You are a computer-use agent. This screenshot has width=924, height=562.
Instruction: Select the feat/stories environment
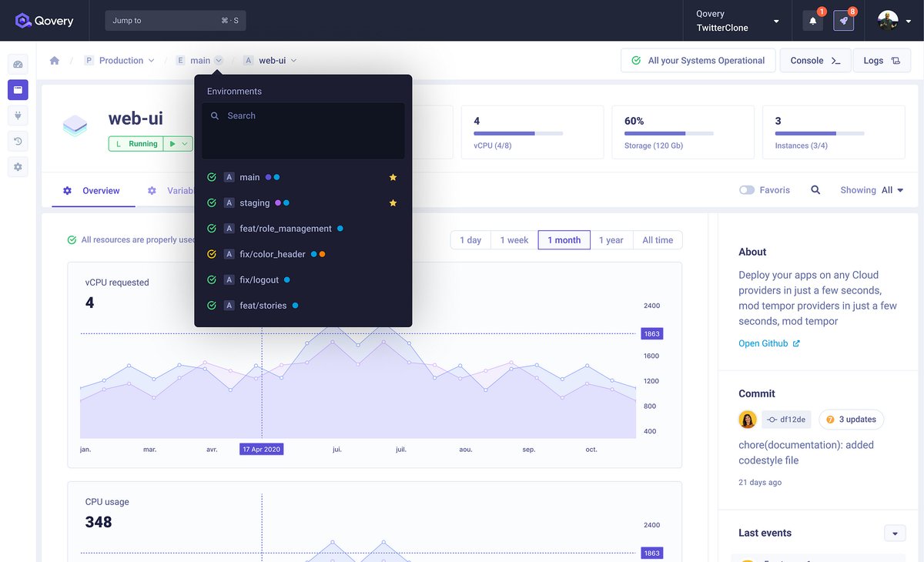[x=303, y=306]
